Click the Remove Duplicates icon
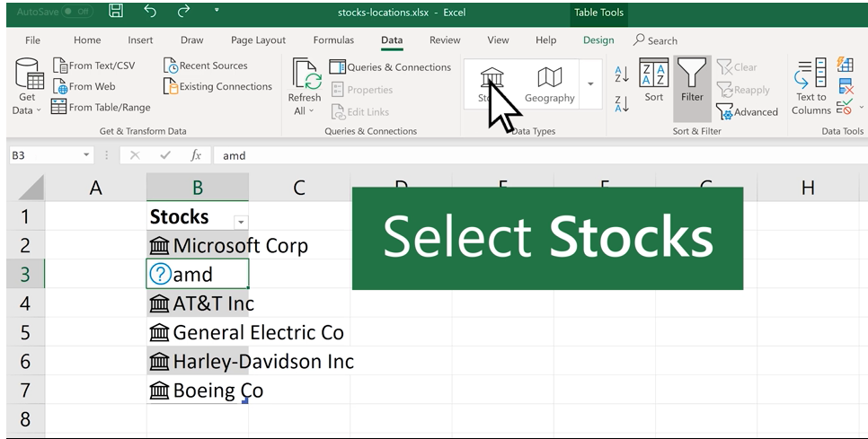868x439 pixels. click(846, 86)
